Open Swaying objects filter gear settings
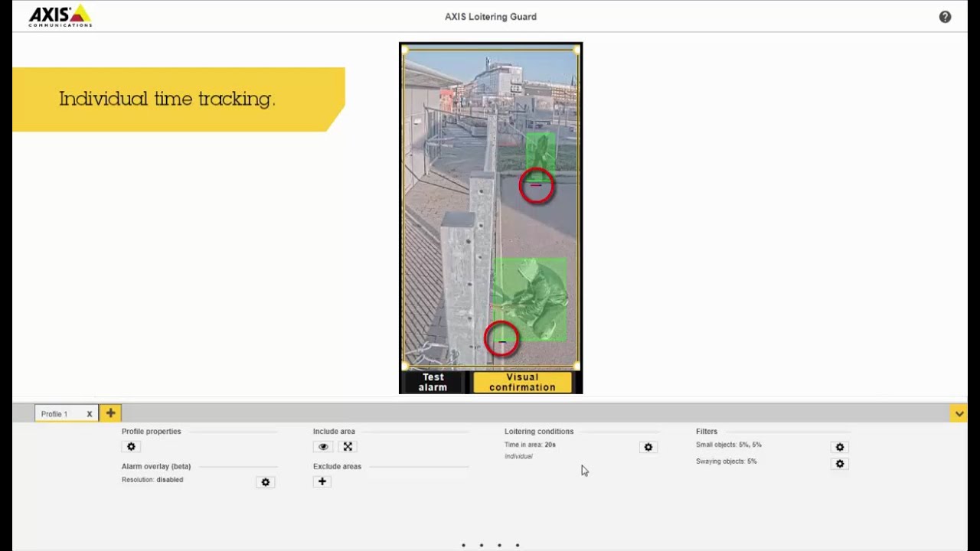The width and height of the screenshot is (980, 551). [x=840, y=464]
